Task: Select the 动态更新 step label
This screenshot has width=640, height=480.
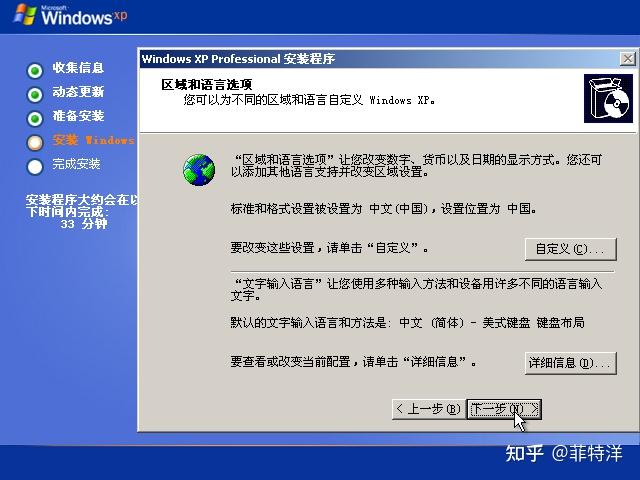Action: pos(78,92)
